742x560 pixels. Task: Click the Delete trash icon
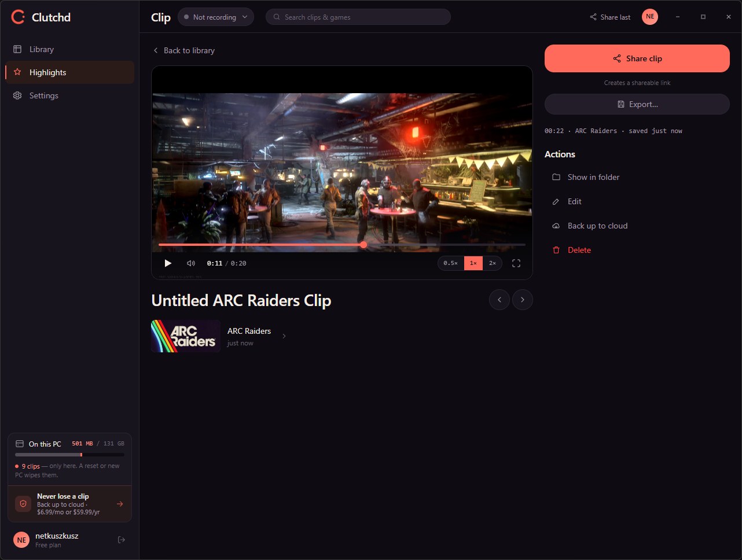click(556, 250)
